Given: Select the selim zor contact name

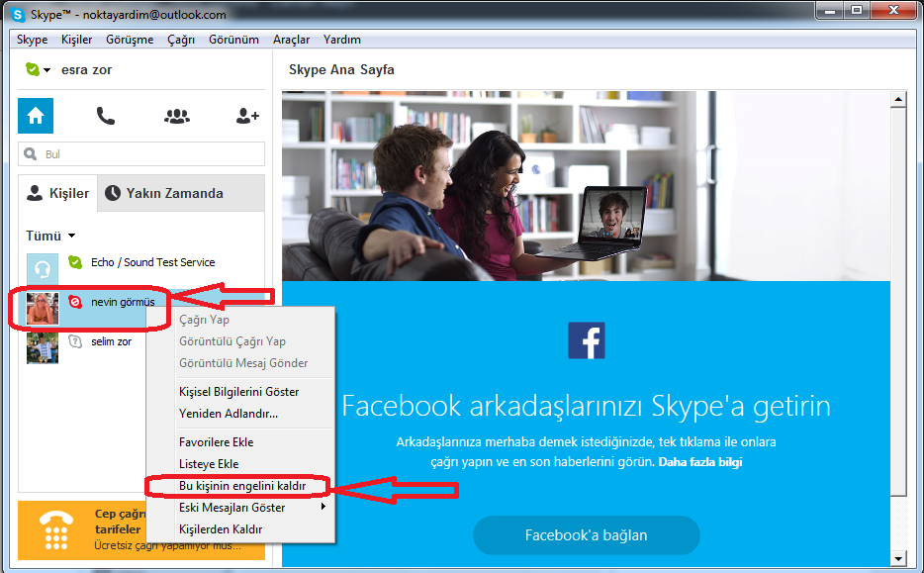Looking at the screenshot, I should point(112,341).
